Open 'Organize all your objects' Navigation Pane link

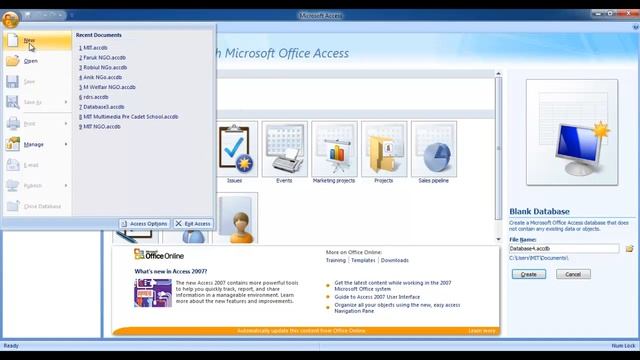[x=397, y=308]
